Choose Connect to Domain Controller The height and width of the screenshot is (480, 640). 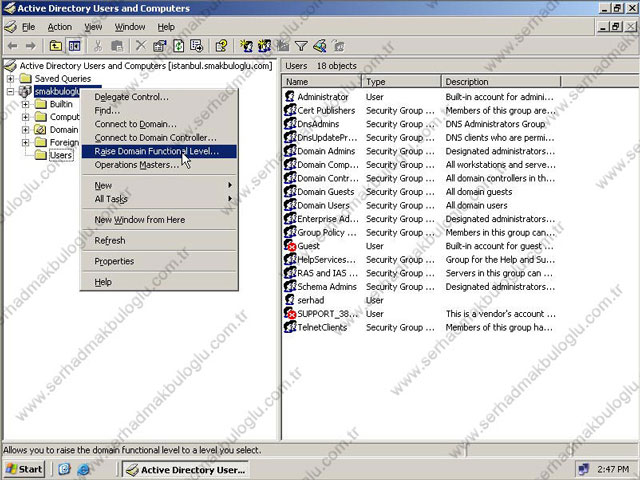(x=159, y=138)
